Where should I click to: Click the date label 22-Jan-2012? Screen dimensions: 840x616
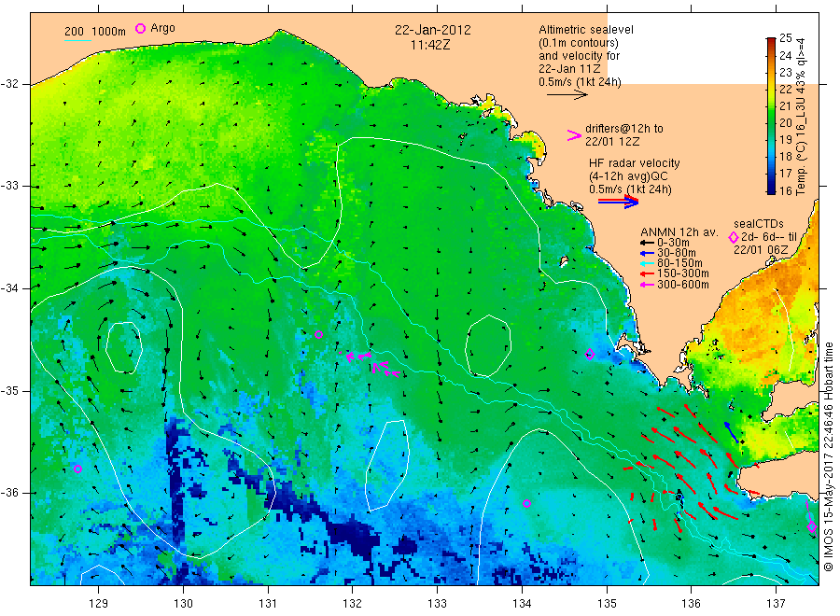(433, 30)
